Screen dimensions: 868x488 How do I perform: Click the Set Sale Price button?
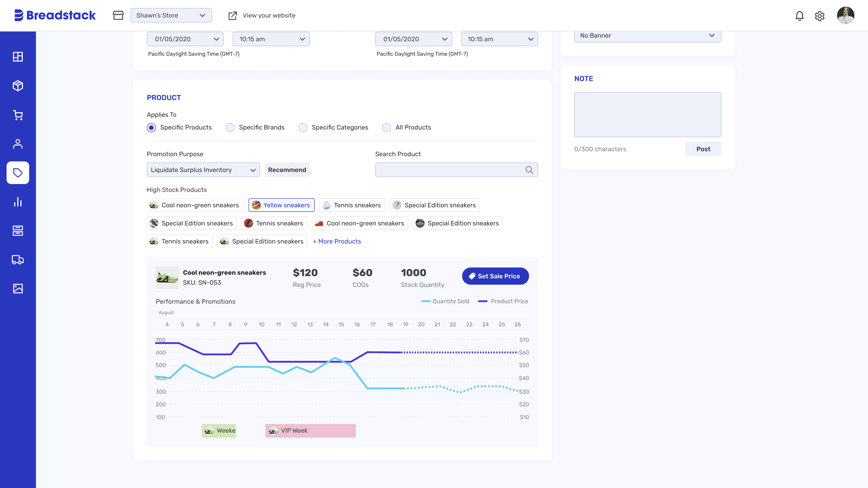coord(495,276)
